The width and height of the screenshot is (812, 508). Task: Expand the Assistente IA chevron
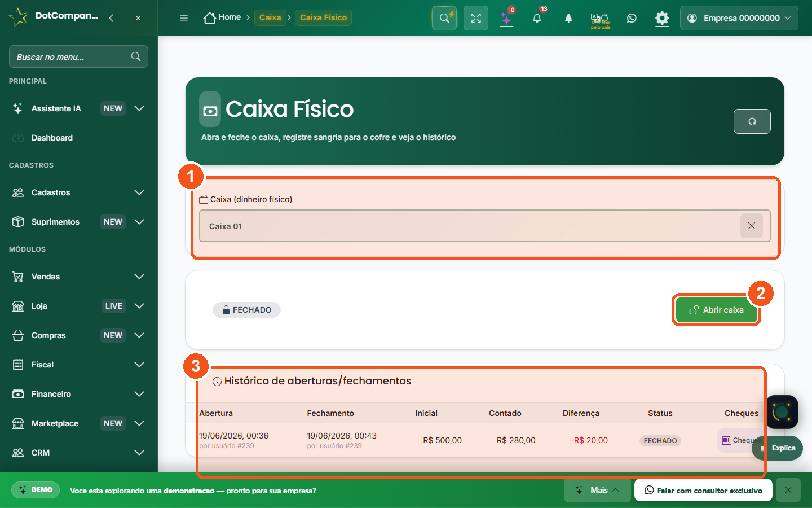[139, 108]
